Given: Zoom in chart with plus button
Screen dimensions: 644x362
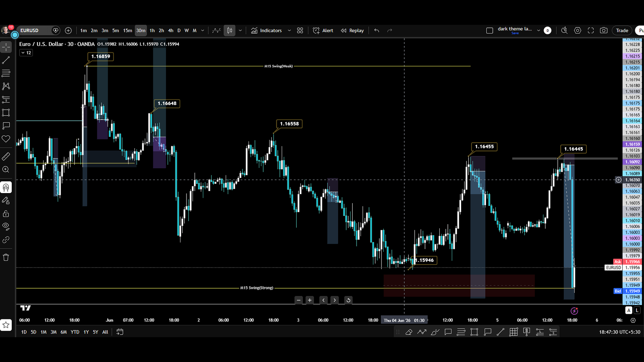Looking at the screenshot, I should [310, 300].
